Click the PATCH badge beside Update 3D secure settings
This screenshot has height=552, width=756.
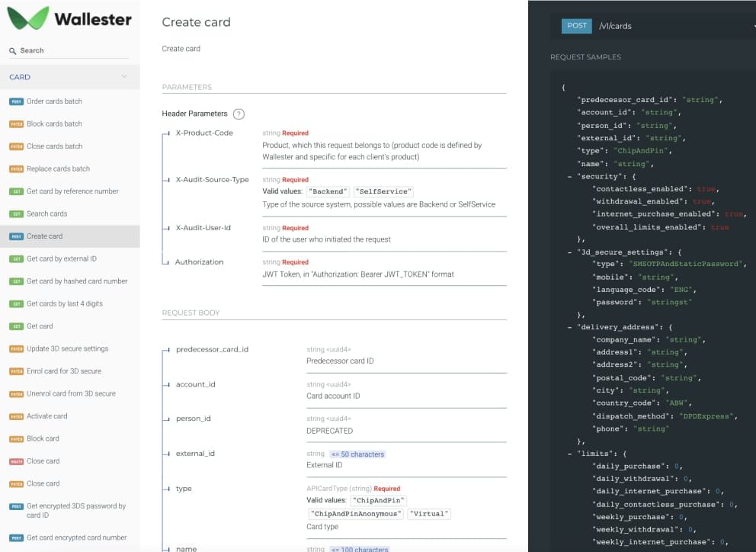pos(18,348)
